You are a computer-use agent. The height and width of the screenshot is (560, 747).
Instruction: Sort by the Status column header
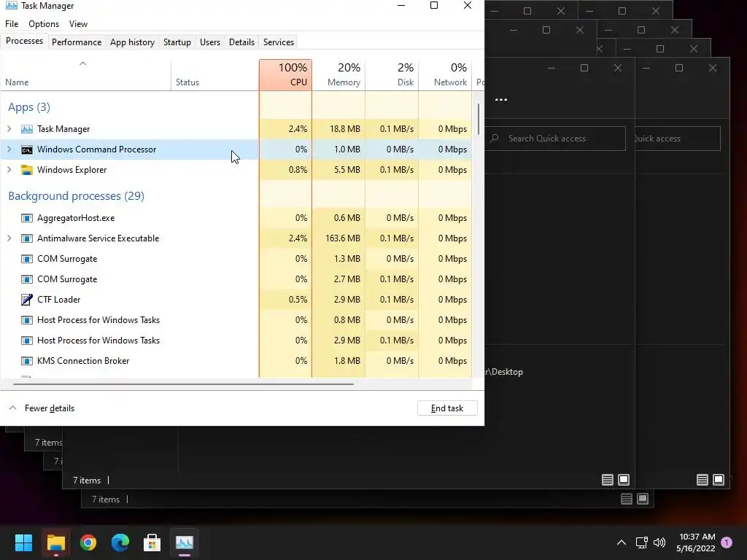point(215,75)
